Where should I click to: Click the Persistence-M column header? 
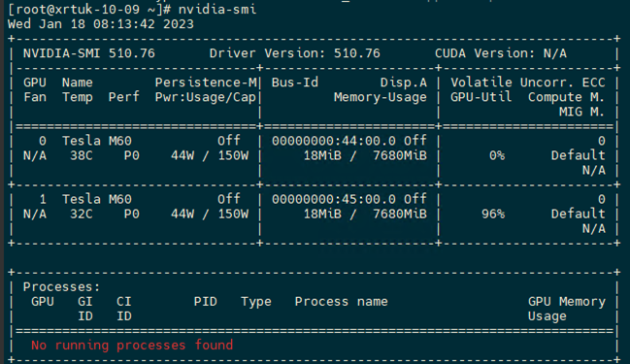pyautogui.click(x=206, y=83)
